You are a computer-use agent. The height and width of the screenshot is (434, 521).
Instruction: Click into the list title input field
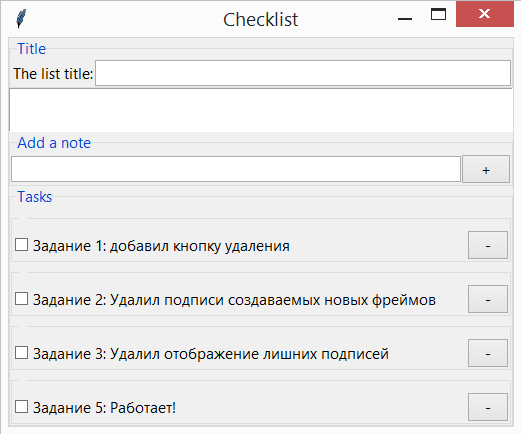[303, 73]
